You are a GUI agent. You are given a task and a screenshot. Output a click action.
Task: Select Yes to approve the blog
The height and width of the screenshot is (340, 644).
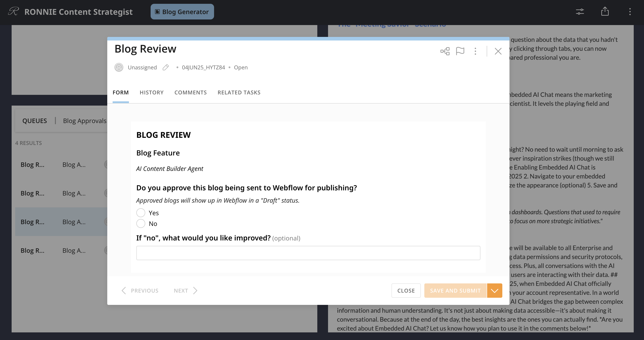141,212
